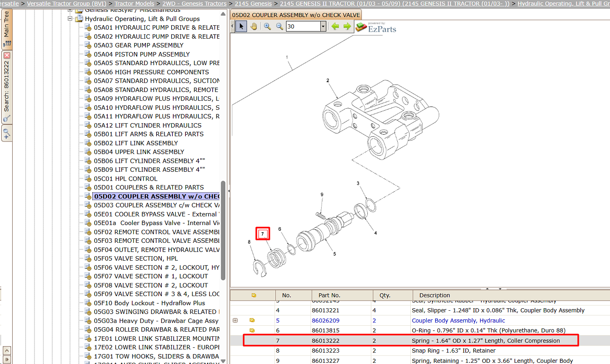Open Tractor Models breadcrumb link
Image resolution: width=610 pixels, height=364 pixels.
(134, 4)
